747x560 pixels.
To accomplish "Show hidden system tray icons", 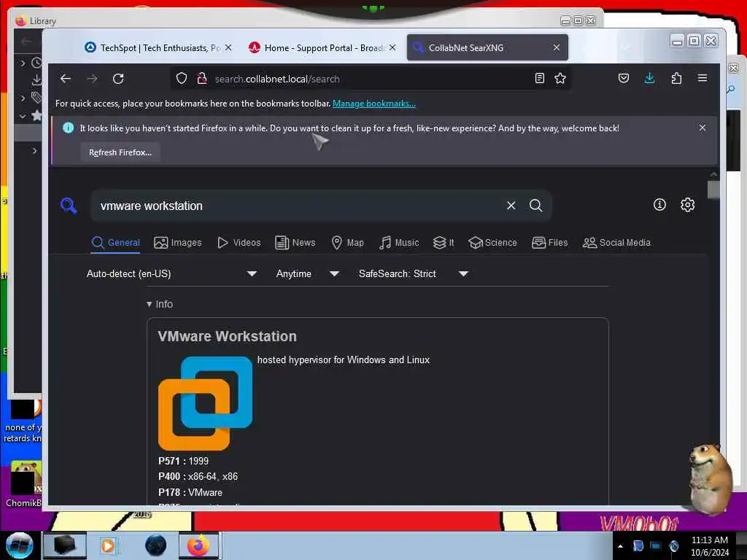I will (x=620, y=547).
